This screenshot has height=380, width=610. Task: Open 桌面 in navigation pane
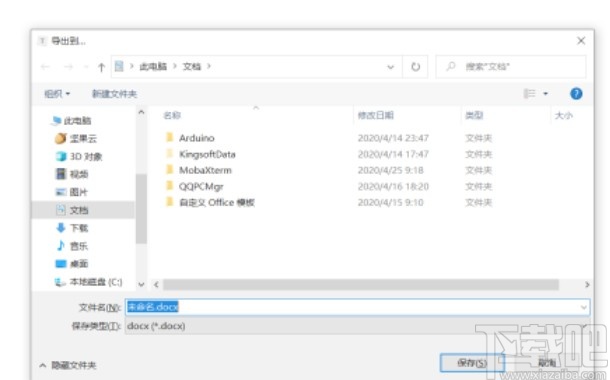point(79,264)
